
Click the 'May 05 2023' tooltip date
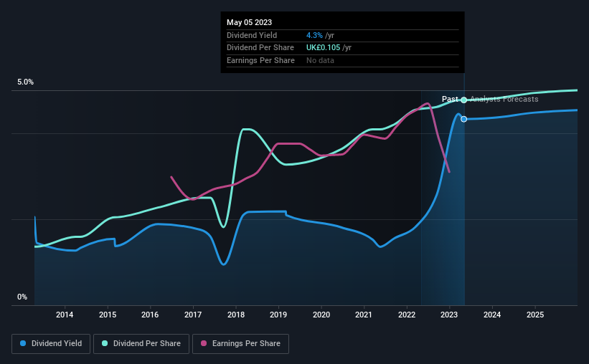[x=249, y=22]
